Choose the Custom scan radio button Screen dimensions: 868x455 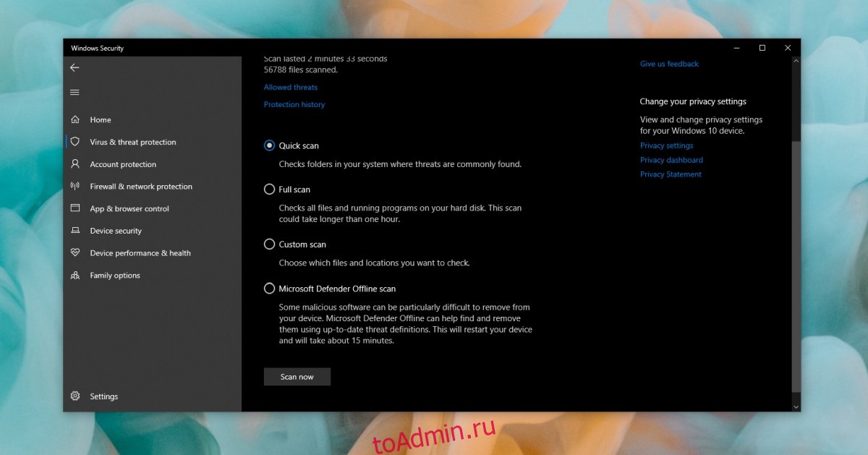(x=270, y=244)
